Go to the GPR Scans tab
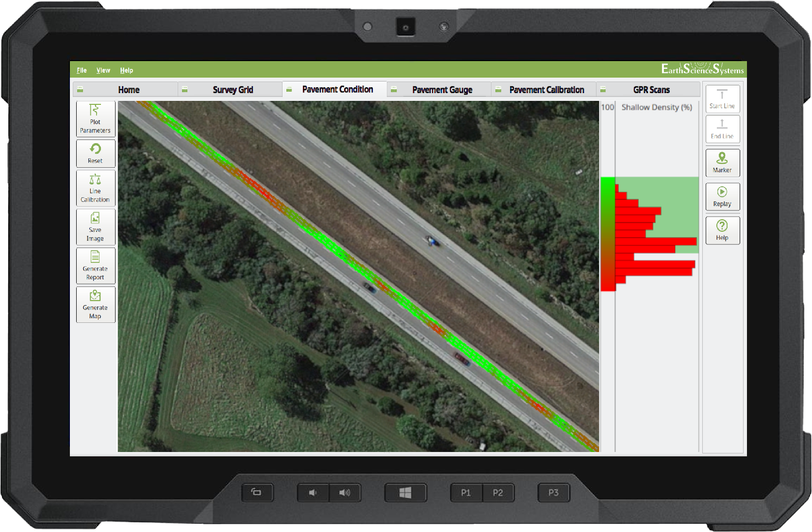Image resolution: width=812 pixels, height=532 pixels. [651, 90]
